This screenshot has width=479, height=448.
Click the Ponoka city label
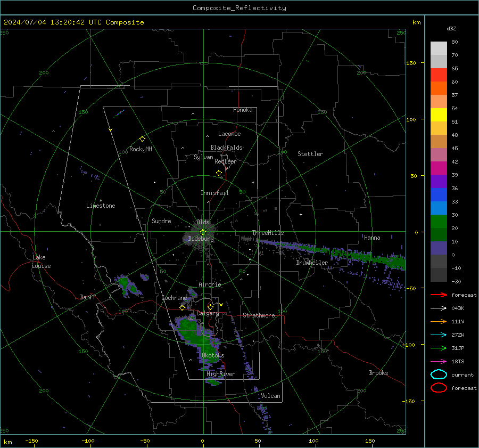pos(243,110)
